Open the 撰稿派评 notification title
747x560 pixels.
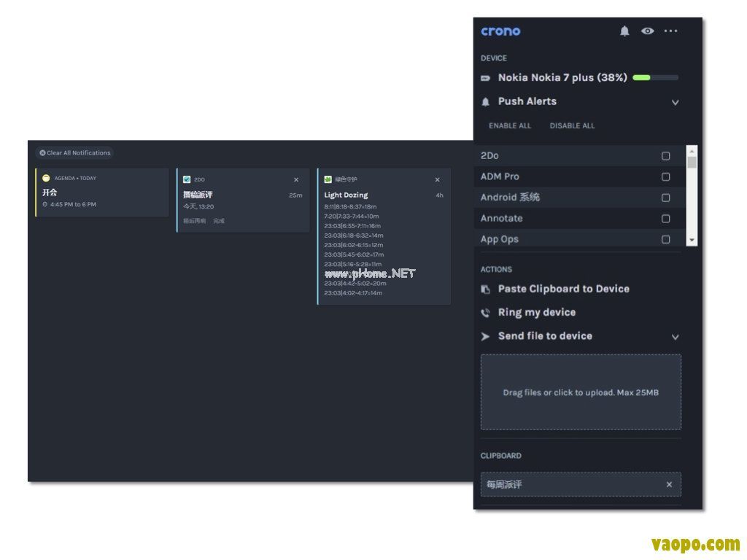[x=198, y=195]
